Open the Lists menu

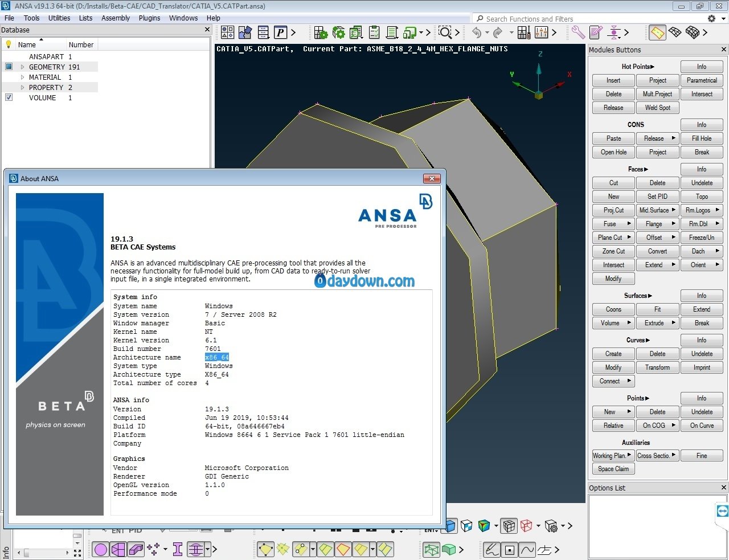[85, 18]
